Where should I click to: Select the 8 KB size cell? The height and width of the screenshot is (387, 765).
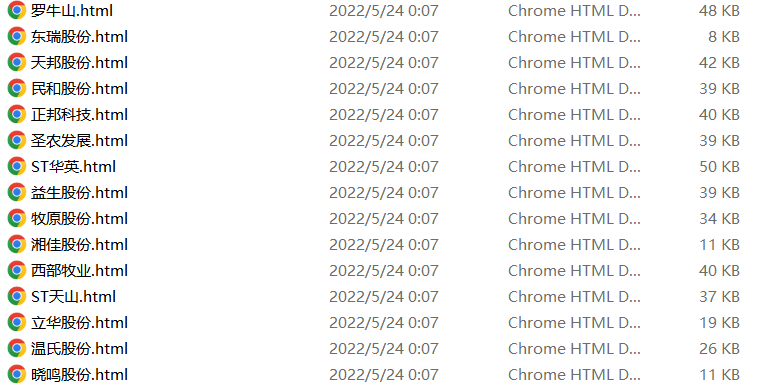click(724, 37)
